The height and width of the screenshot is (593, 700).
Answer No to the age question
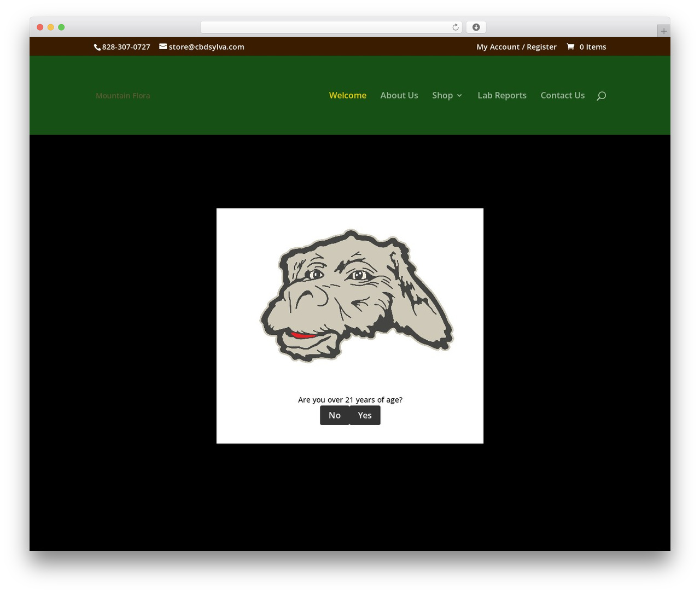pyautogui.click(x=335, y=415)
